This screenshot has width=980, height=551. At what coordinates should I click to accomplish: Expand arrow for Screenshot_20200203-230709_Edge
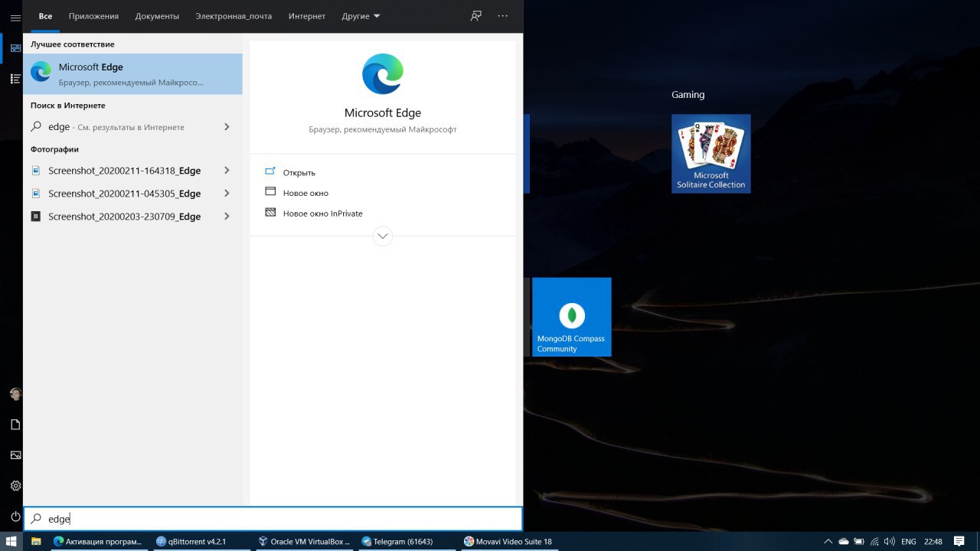[x=227, y=217]
